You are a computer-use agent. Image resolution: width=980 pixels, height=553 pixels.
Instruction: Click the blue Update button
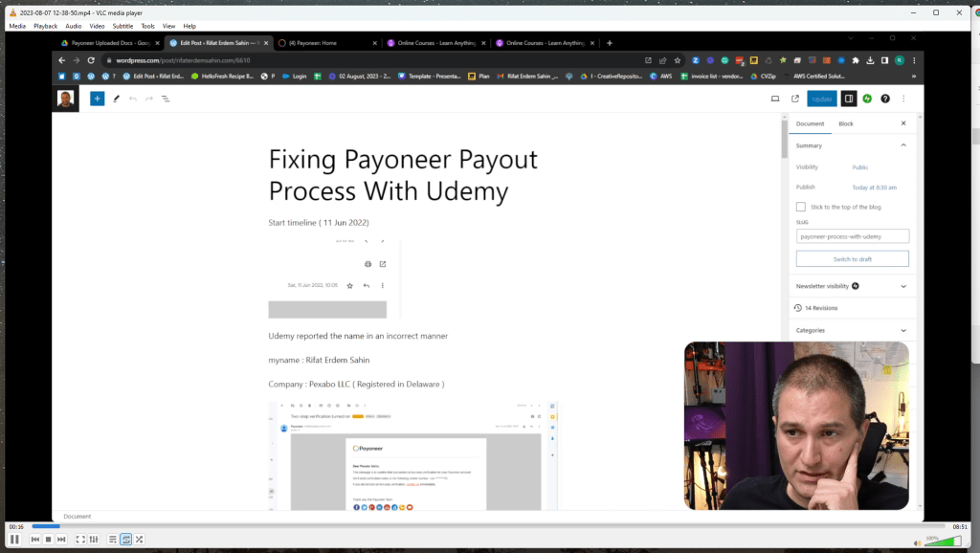(822, 99)
